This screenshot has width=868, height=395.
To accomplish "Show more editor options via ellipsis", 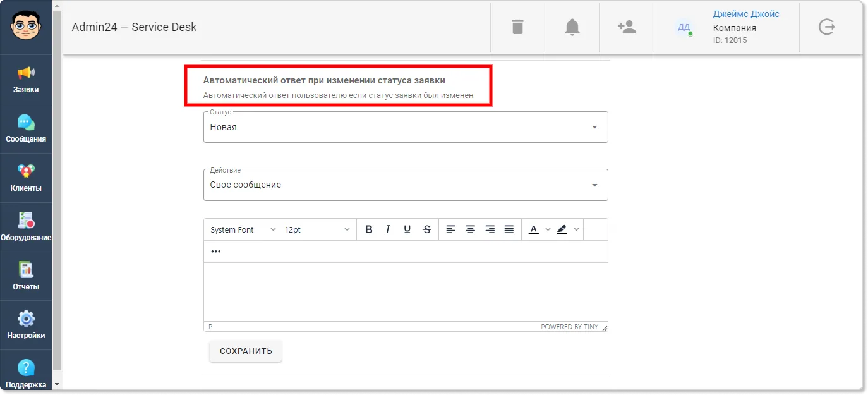I will tap(216, 252).
